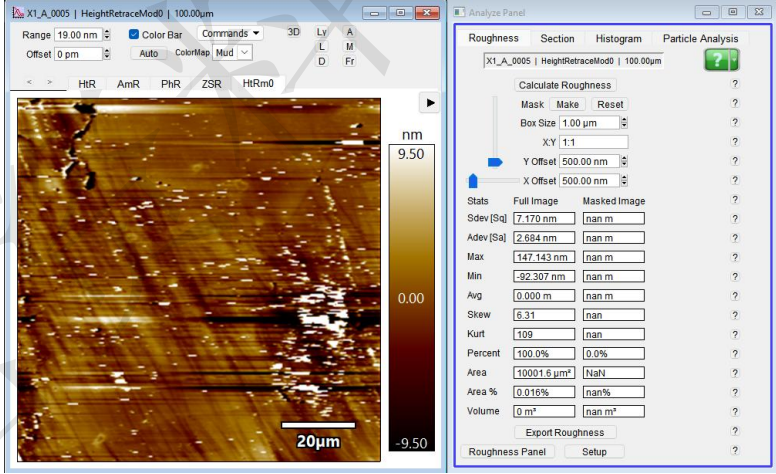The height and width of the screenshot is (474, 776).
Task: Click the Fr toolbar button
Action: (x=350, y=61)
